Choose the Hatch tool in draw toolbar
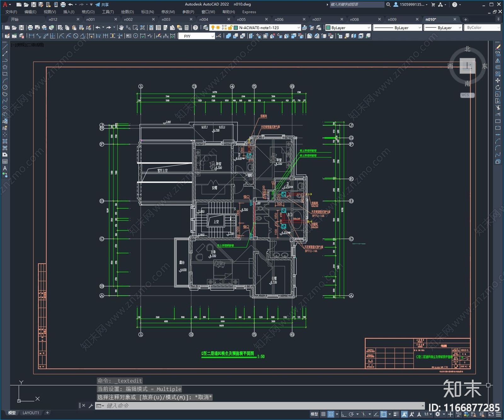 click(x=5, y=141)
